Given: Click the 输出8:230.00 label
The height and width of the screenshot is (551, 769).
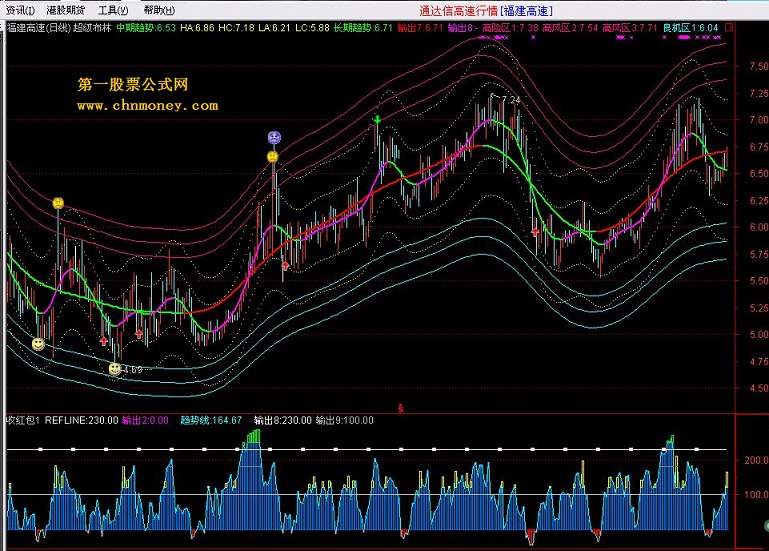Looking at the screenshot, I should click(x=282, y=420).
